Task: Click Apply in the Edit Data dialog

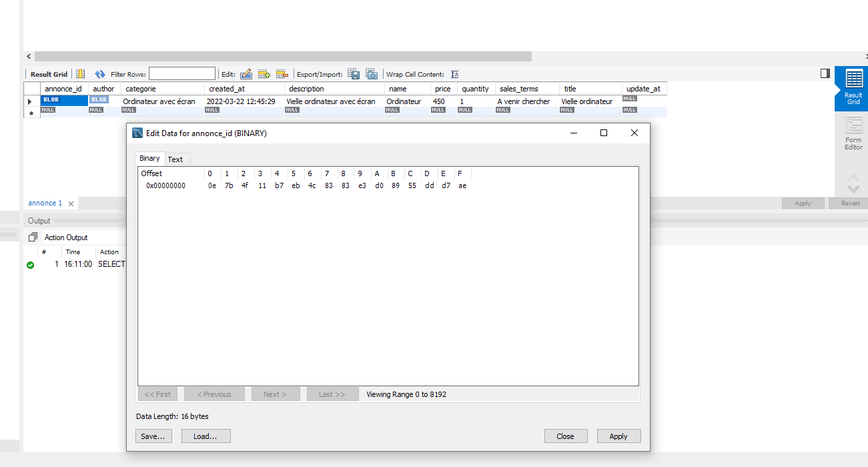Action: click(618, 436)
